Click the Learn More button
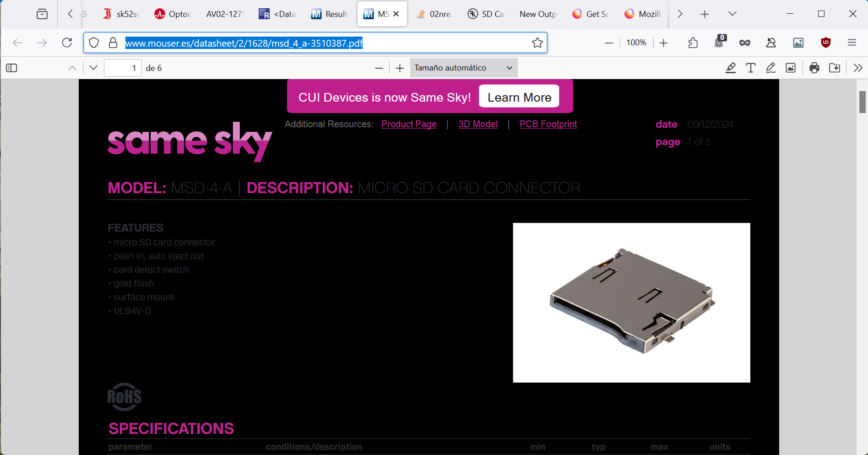868x455 pixels. click(519, 97)
